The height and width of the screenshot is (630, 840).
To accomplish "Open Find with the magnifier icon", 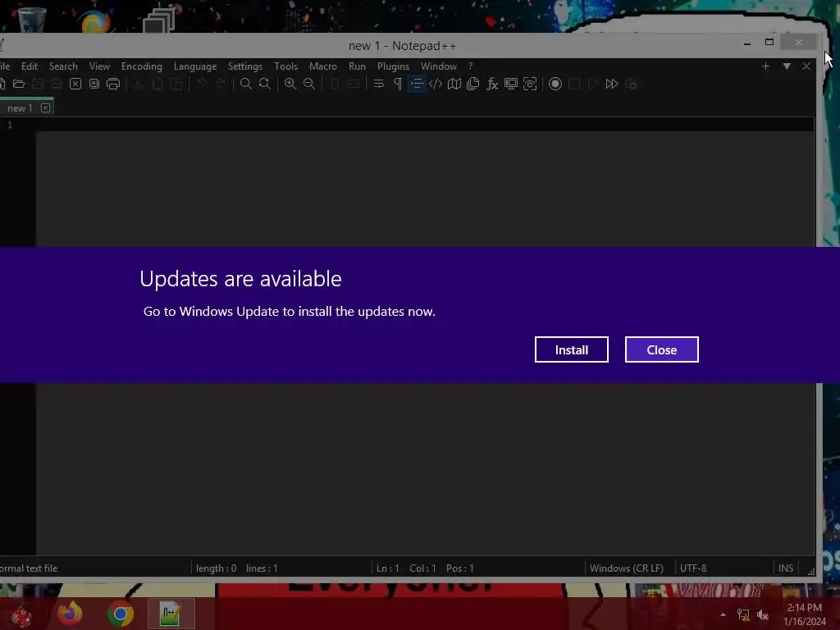I will coord(246,84).
